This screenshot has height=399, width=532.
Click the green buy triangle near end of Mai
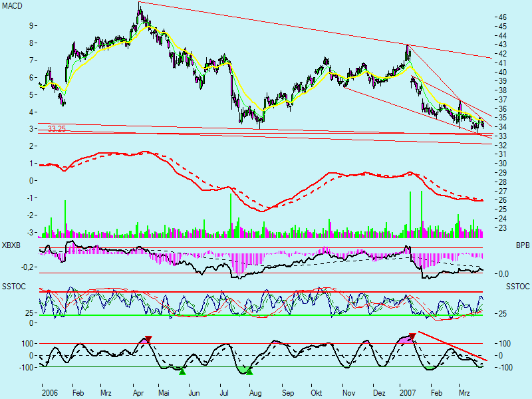point(182,372)
